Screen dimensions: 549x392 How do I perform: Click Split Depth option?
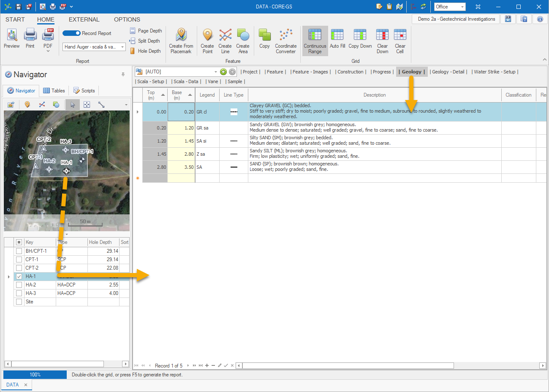click(x=145, y=41)
